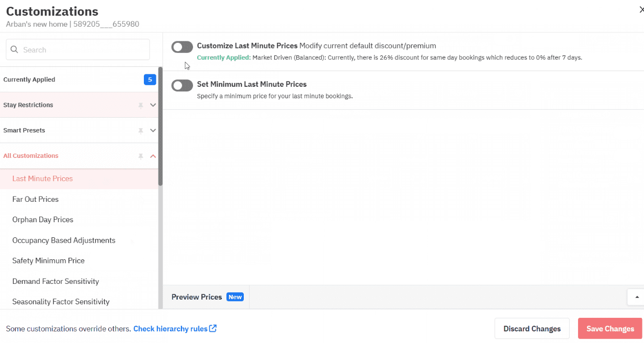This screenshot has height=344, width=644.
Task: Click the external link icon after hierarchy rules
Action: click(212, 328)
